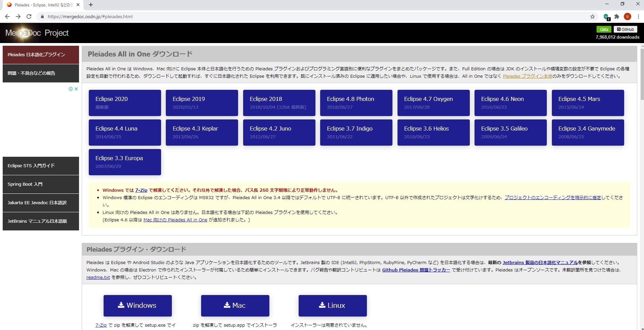Screen dimensions: 644x330
Task: Open JetBrains マニュアル日本語版 sidebar item
Action: pos(41,221)
